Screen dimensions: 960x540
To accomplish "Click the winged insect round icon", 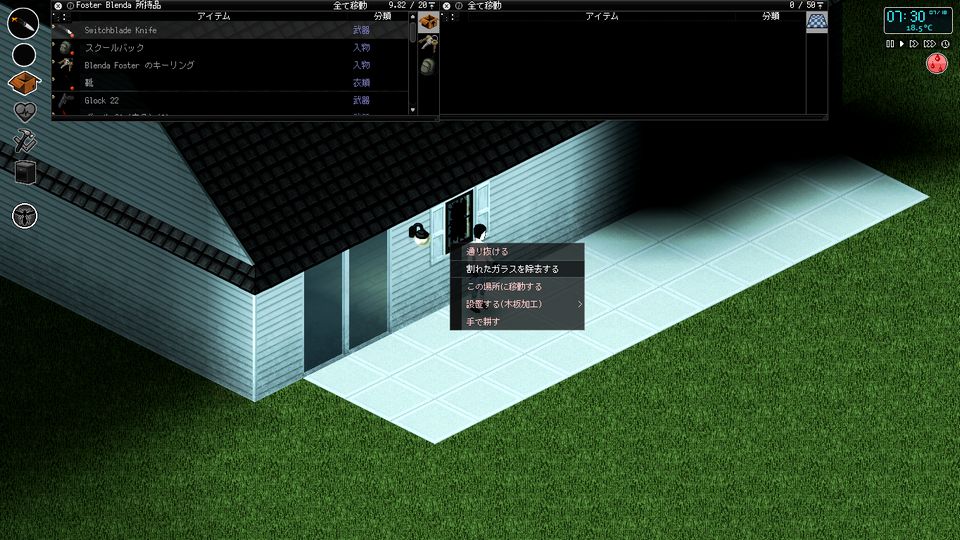I will tap(24, 216).
